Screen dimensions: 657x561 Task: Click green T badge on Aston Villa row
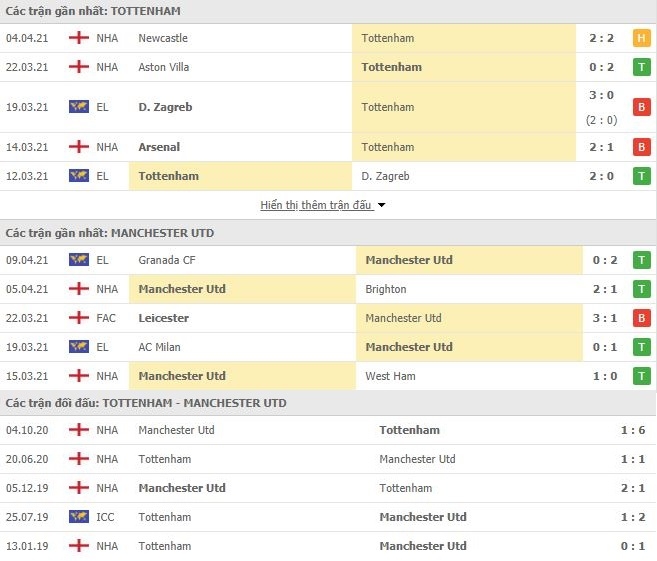[641, 67]
